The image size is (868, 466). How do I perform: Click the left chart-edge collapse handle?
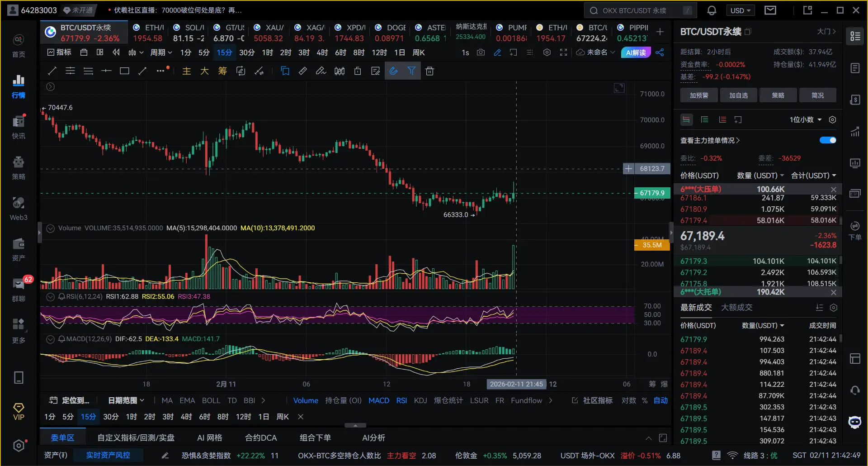tap(39, 233)
